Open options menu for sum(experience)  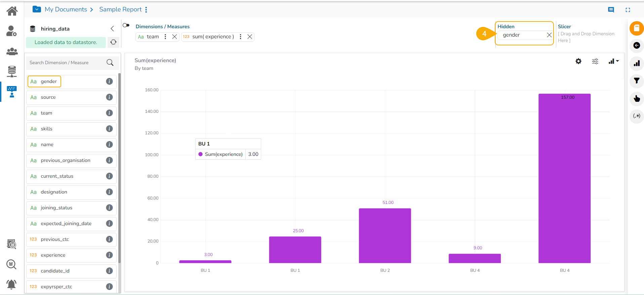click(x=240, y=37)
